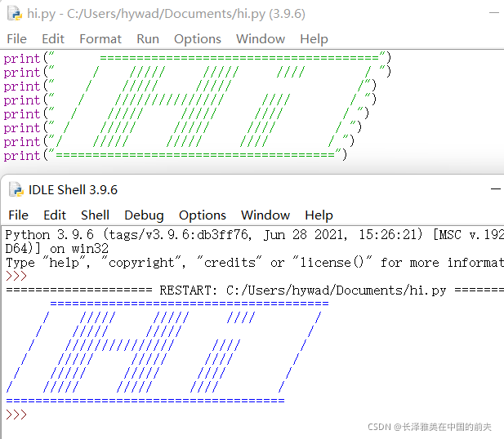
Task: Open Edit menu in IDLE Shell window
Action: pos(55,215)
